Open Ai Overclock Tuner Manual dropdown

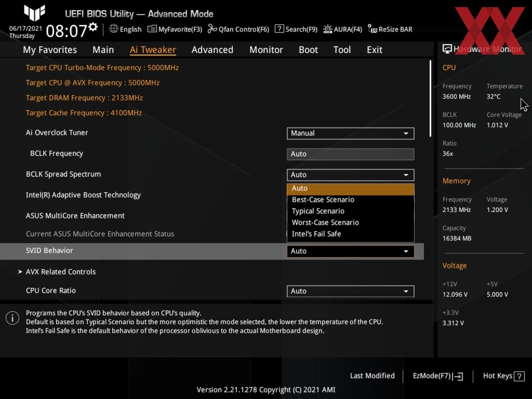350,133
